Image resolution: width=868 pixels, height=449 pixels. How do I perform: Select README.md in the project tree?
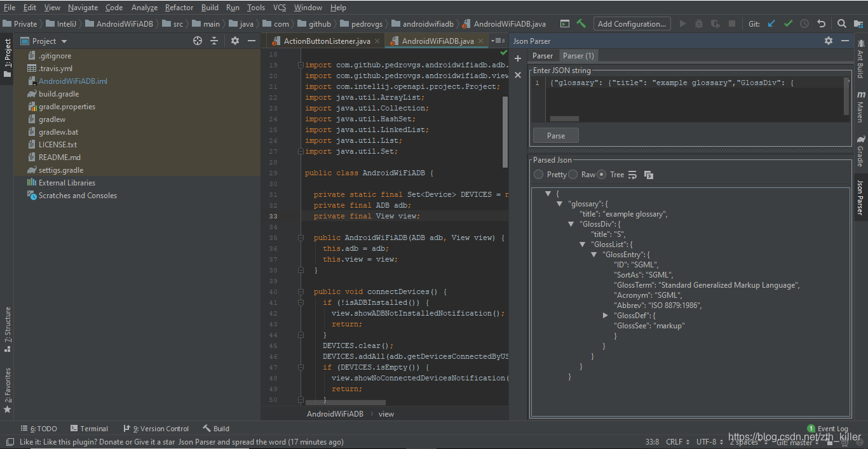tap(59, 157)
